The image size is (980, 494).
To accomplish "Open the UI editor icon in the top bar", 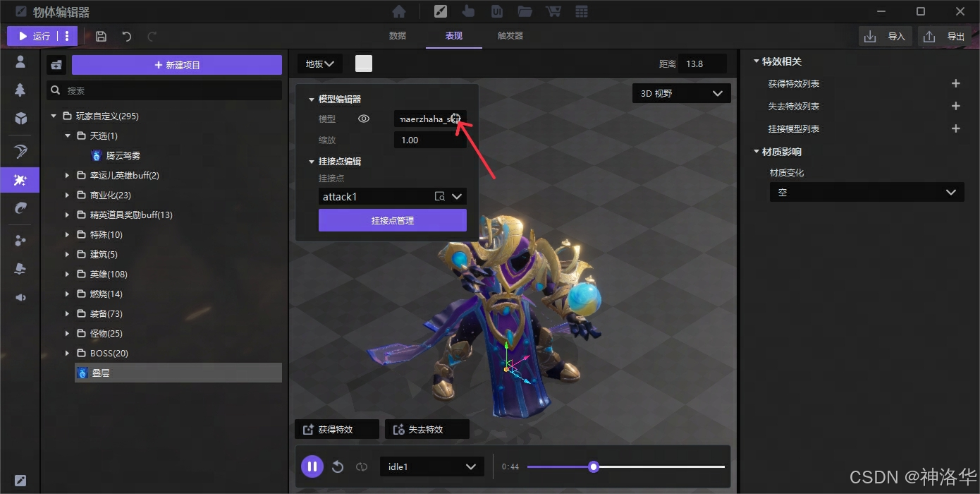I will coord(497,11).
